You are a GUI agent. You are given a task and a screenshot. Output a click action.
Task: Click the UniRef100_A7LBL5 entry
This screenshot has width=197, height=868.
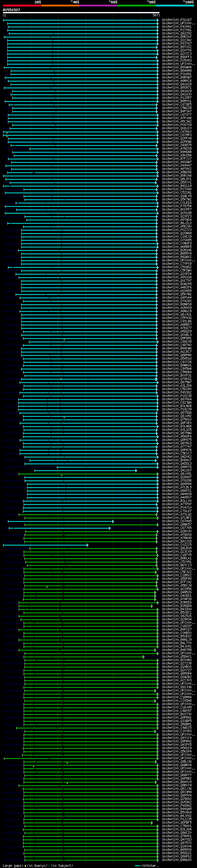coord(177,487)
